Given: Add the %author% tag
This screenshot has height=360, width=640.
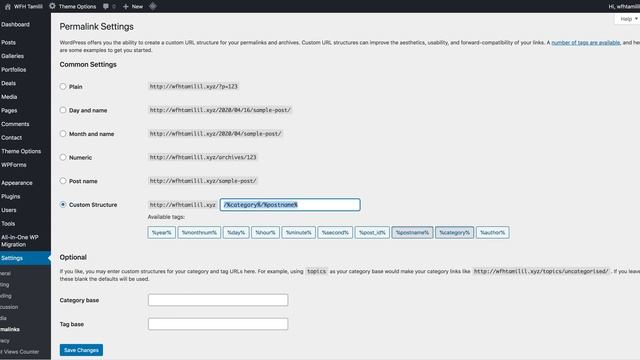Looking at the screenshot, I should tap(492, 232).
